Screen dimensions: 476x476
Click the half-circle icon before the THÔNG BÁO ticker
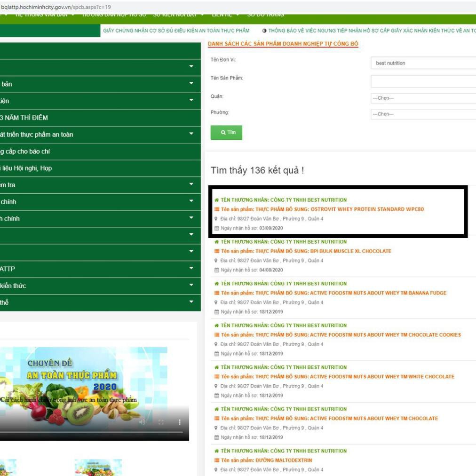264,31
